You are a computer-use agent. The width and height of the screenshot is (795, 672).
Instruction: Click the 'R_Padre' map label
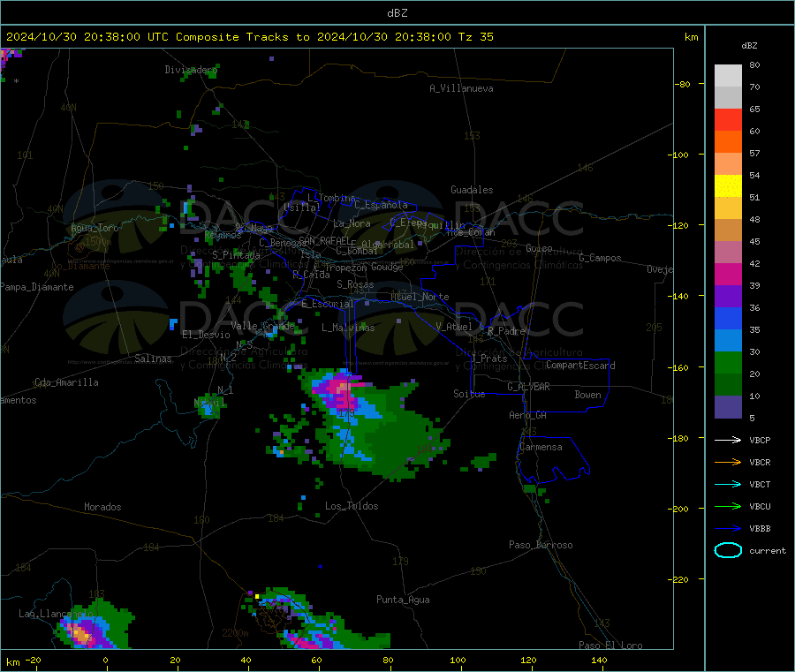click(506, 331)
